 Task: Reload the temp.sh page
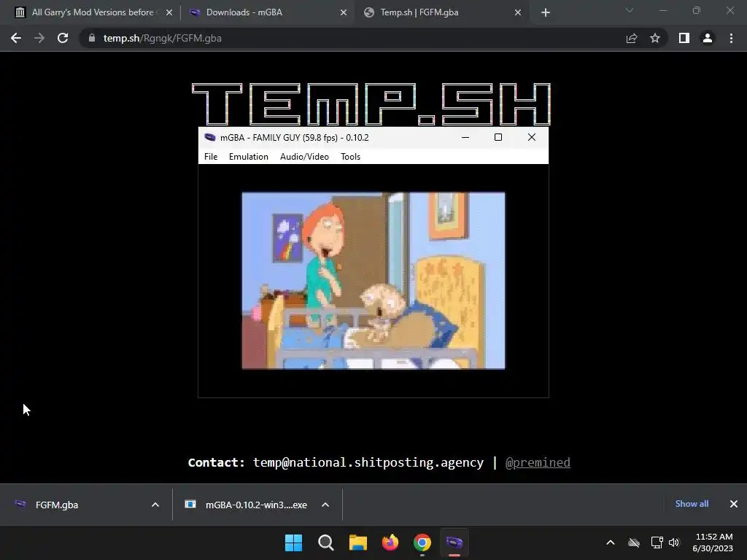[x=63, y=38]
